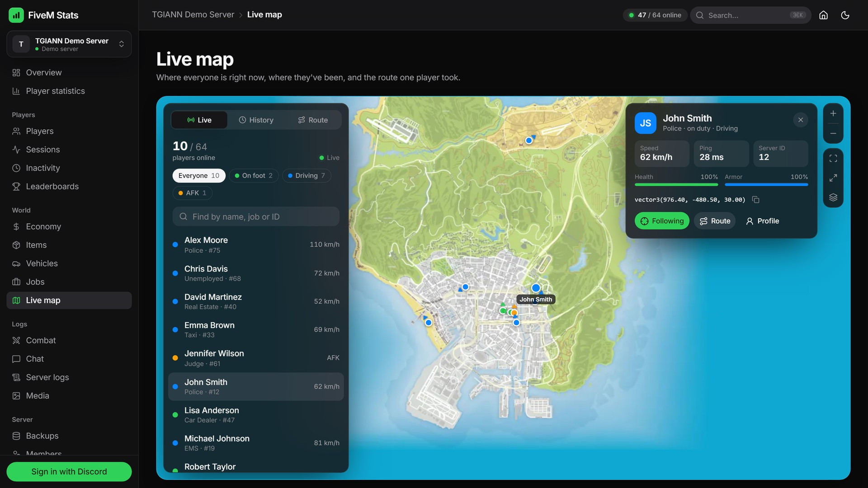
Task: Switch to the History tab
Action: [x=256, y=120]
